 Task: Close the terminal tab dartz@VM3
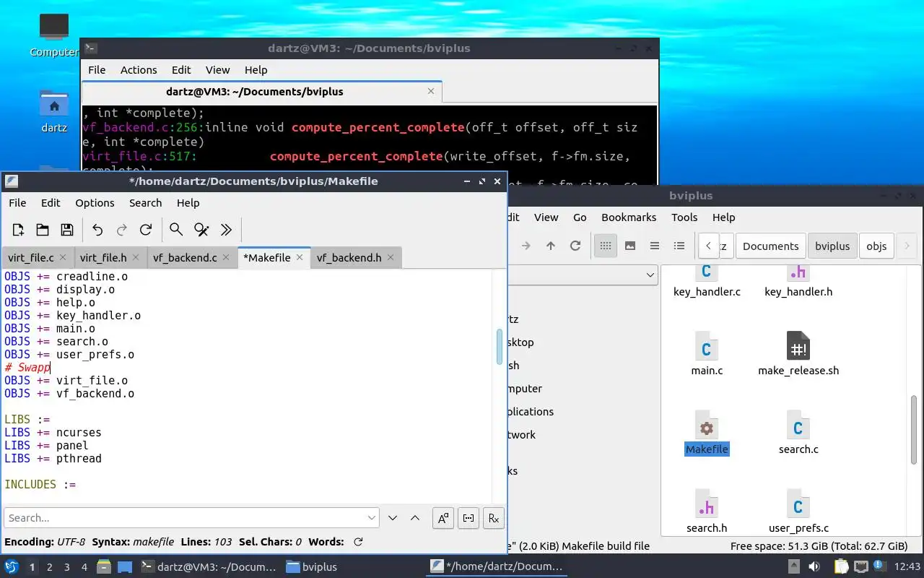[x=431, y=92]
